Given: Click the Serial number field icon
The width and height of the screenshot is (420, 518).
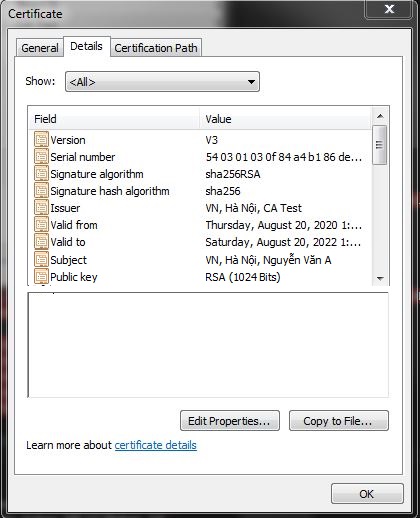Looking at the screenshot, I should click(41, 157).
